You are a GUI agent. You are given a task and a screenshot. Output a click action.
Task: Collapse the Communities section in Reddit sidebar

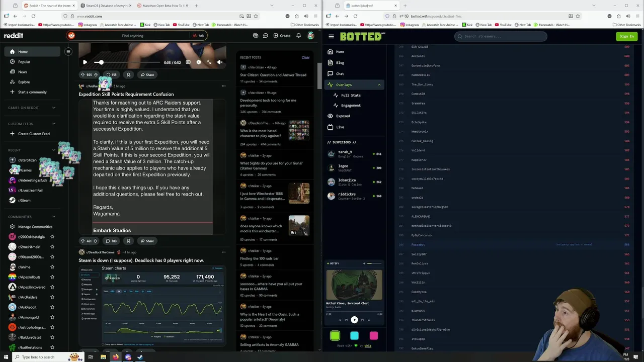(x=54, y=217)
